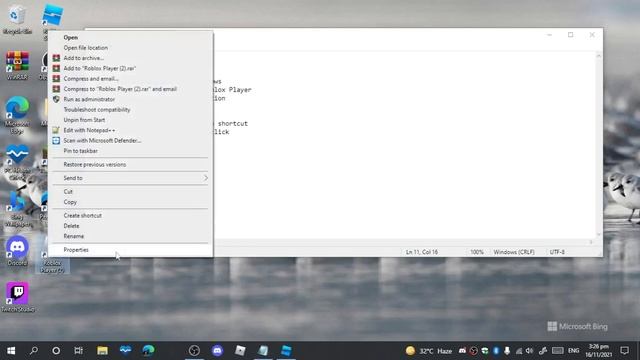Click Notepad vertical scrollbar up arrow
The width and height of the screenshot is (640, 360).
coord(598,56)
